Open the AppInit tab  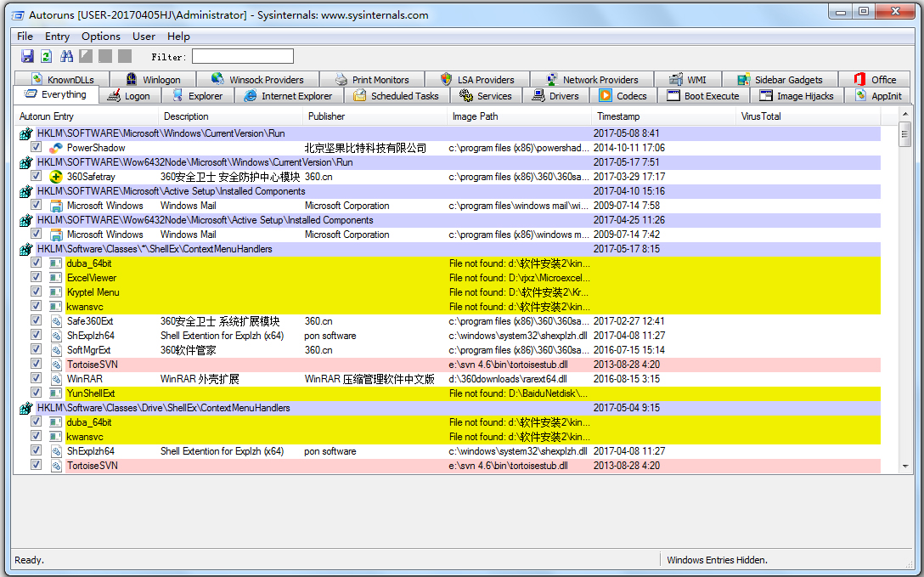878,95
